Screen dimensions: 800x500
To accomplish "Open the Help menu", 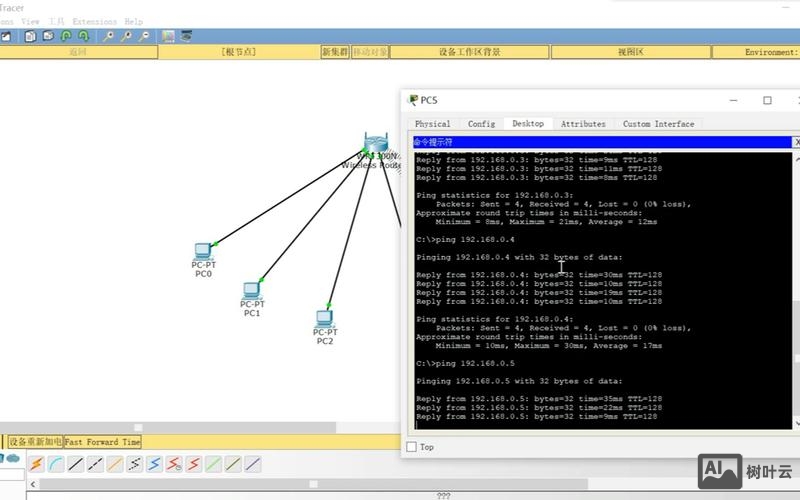I will (x=133, y=21).
